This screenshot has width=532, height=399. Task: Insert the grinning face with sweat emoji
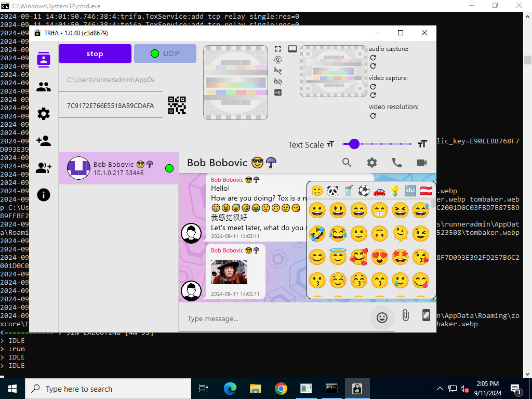pos(421,210)
